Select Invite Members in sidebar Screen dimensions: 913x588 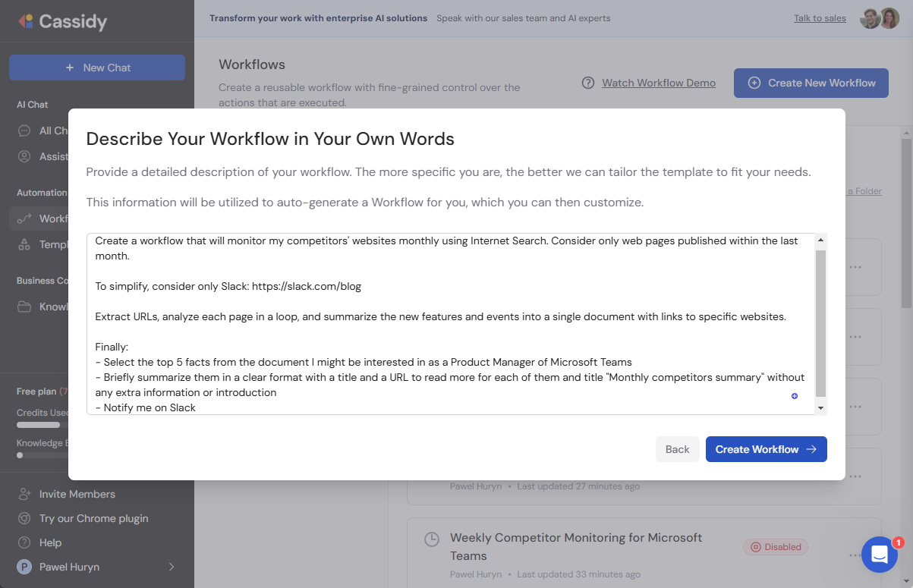point(77,494)
